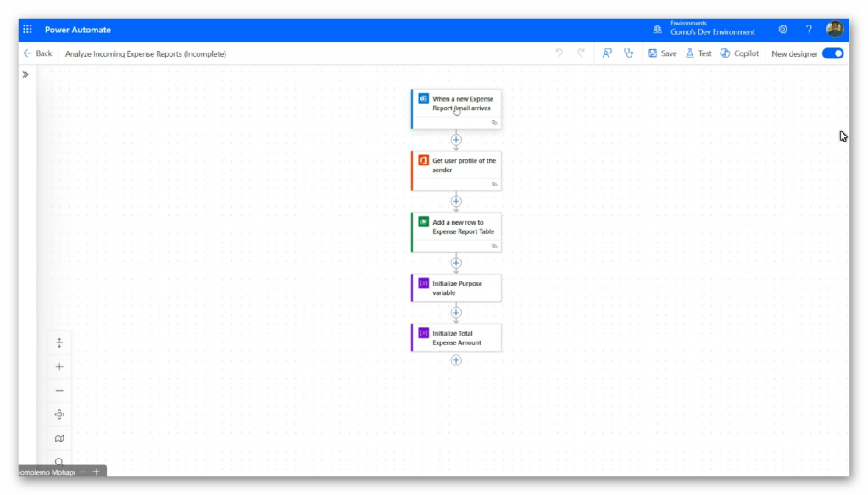Open the Get user profile of the sender action

[x=457, y=170]
